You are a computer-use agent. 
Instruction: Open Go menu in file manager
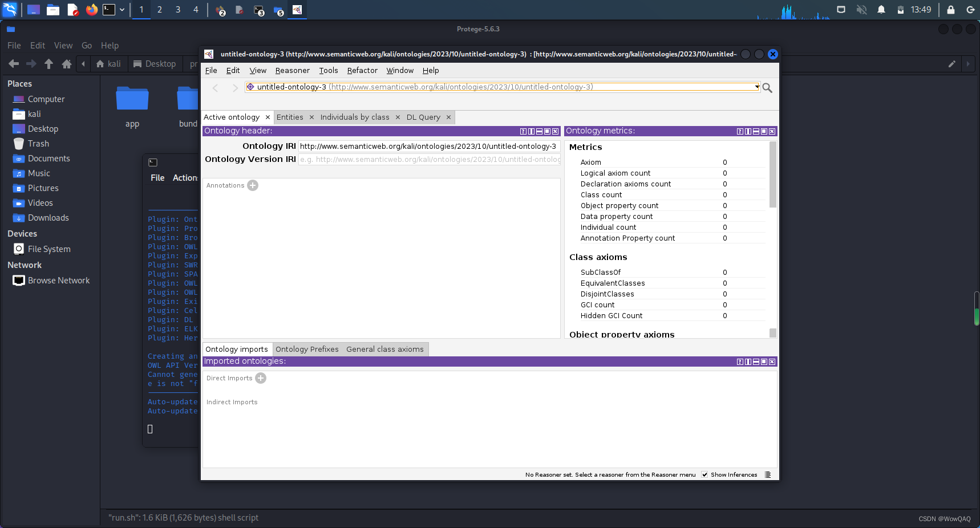click(x=87, y=46)
